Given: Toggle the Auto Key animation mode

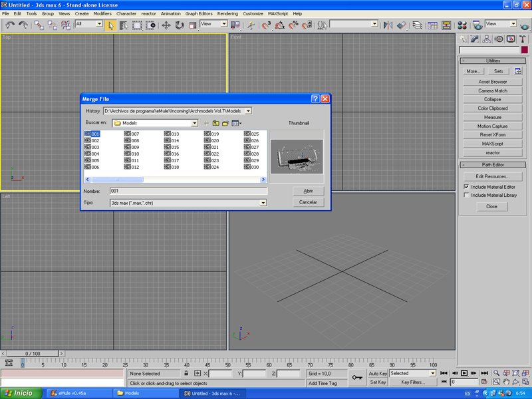Looking at the screenshot, I should click(x=378, y=373).
